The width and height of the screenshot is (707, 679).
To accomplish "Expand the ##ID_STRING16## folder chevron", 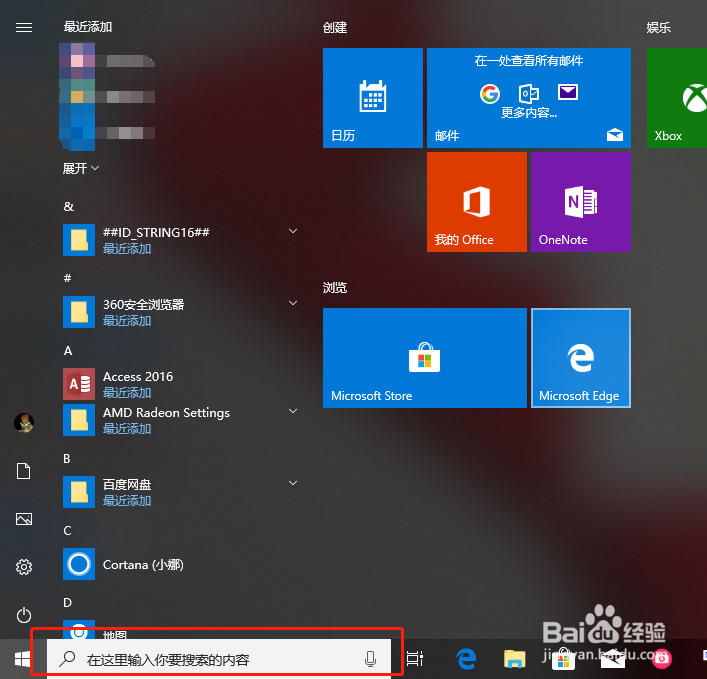I will pos(293,231).
